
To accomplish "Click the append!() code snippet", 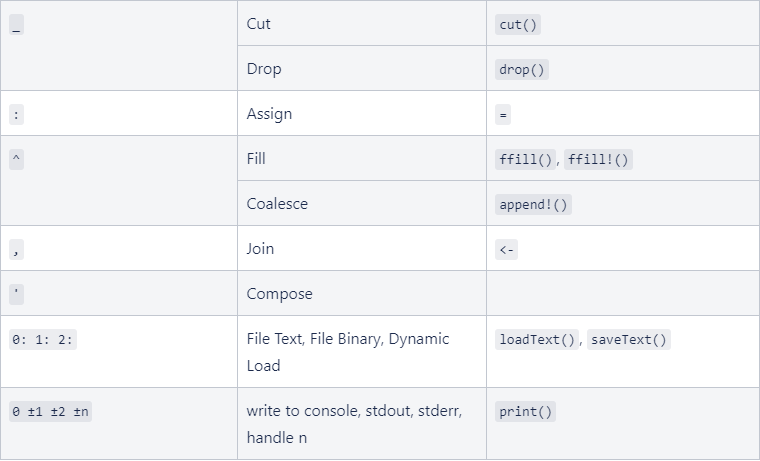I will (x=533, y=205).
